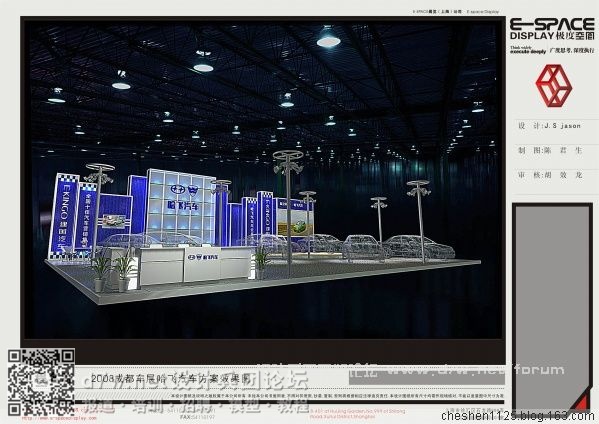Image resolution: width=599 pixels, height=424 pixels.
Task: Click the "2008成都车展哈飞汽车方案效果图" title
Action: point(171,379)
